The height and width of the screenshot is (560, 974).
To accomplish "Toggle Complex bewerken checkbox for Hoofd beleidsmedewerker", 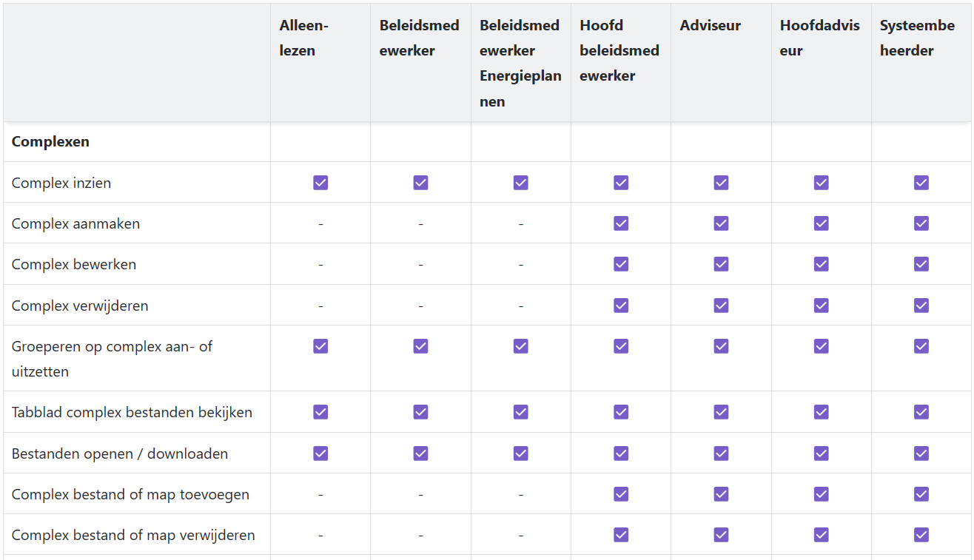I will click(x=621, y=264).
